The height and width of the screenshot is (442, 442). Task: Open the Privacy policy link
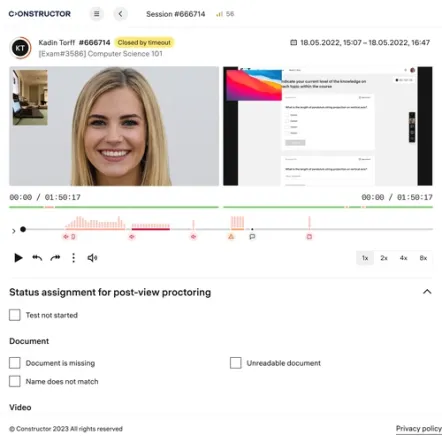pos(419,429)
